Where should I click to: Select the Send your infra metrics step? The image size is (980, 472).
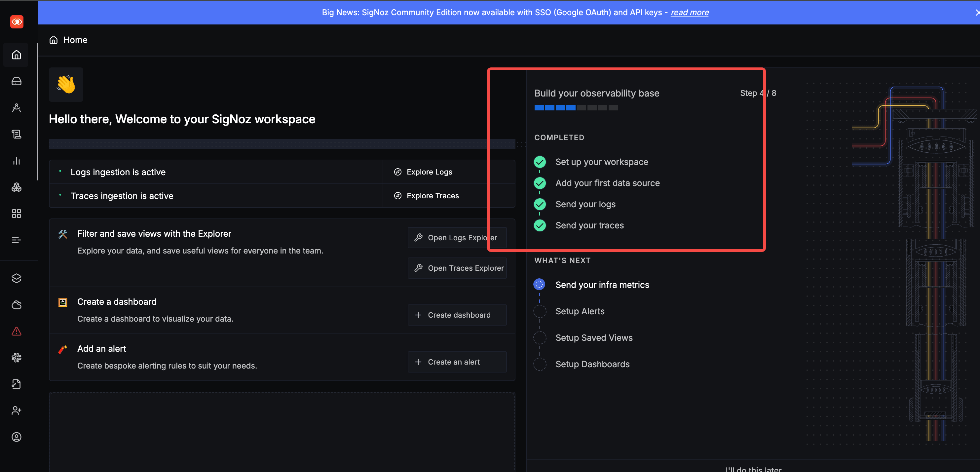click(602, 285)
